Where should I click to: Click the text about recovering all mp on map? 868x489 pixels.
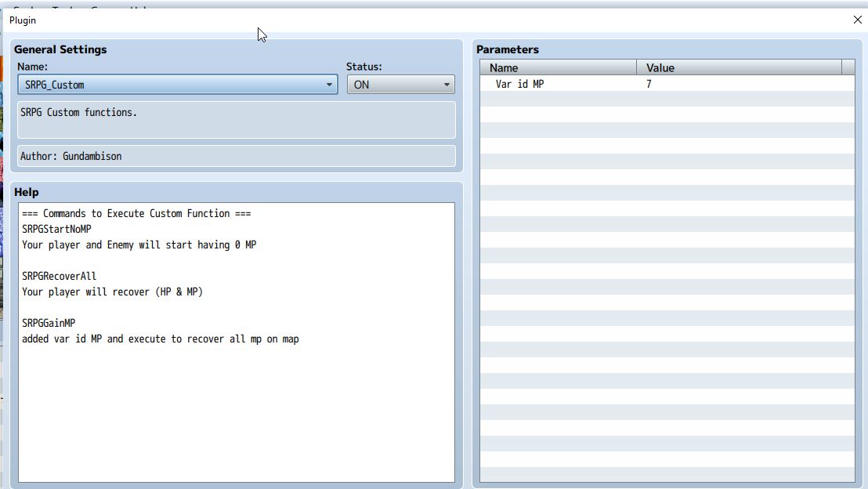[160, 339]
